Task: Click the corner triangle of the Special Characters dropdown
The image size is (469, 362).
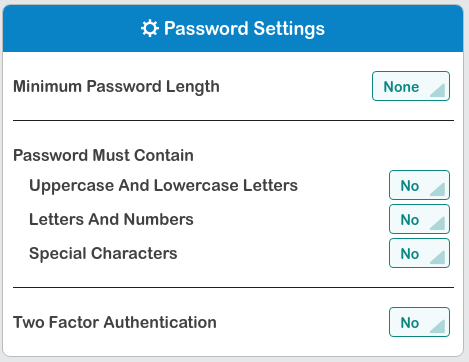Action: (x=438, y=257)
